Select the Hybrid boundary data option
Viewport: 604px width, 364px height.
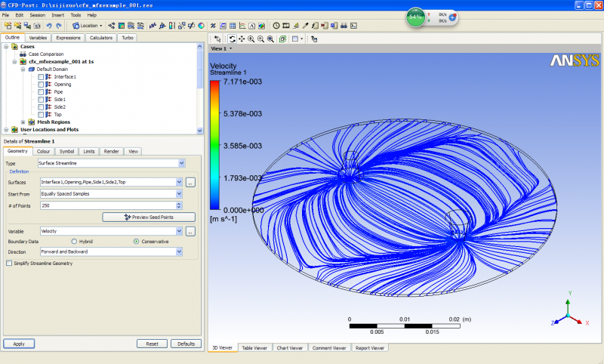[x=74, y=241]
